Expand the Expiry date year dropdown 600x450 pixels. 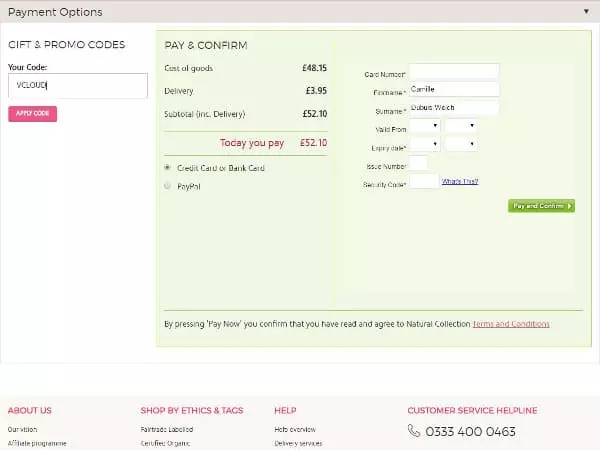460,145
